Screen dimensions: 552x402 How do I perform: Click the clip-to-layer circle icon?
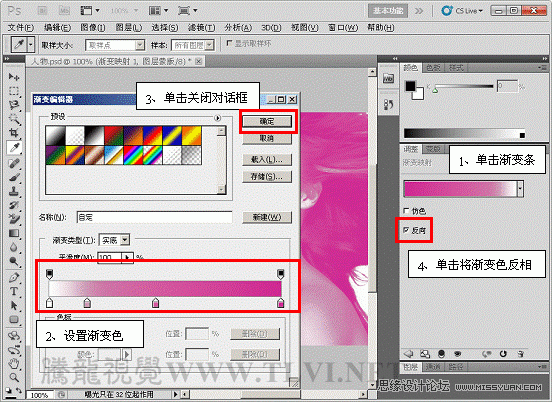click(x=441, y=353)
